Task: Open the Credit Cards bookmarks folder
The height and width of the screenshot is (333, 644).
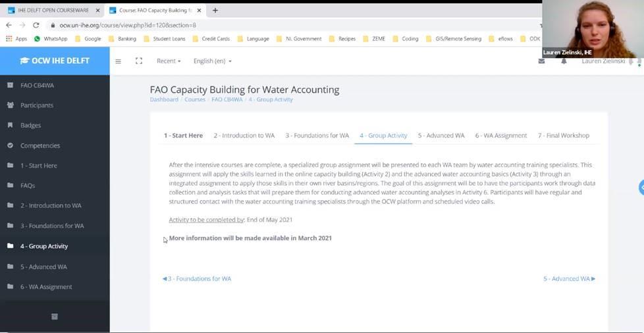Action: [x=211, y=39]
